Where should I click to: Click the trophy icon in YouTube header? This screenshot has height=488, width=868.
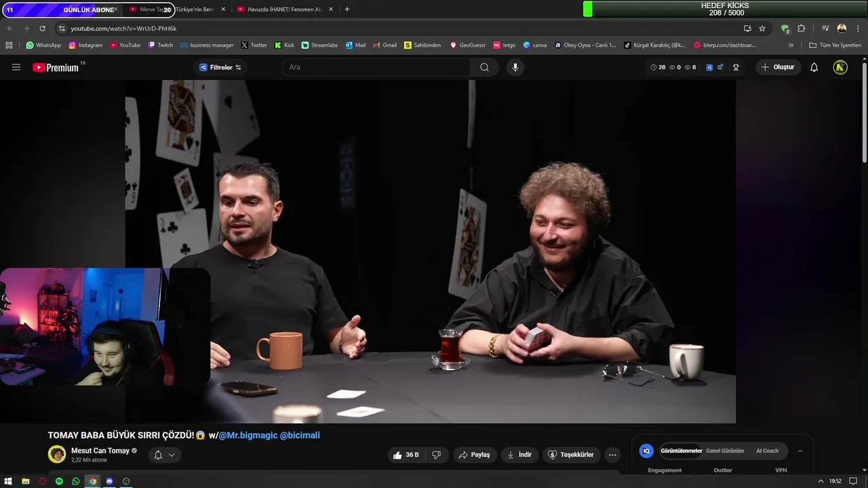point(736,67)
